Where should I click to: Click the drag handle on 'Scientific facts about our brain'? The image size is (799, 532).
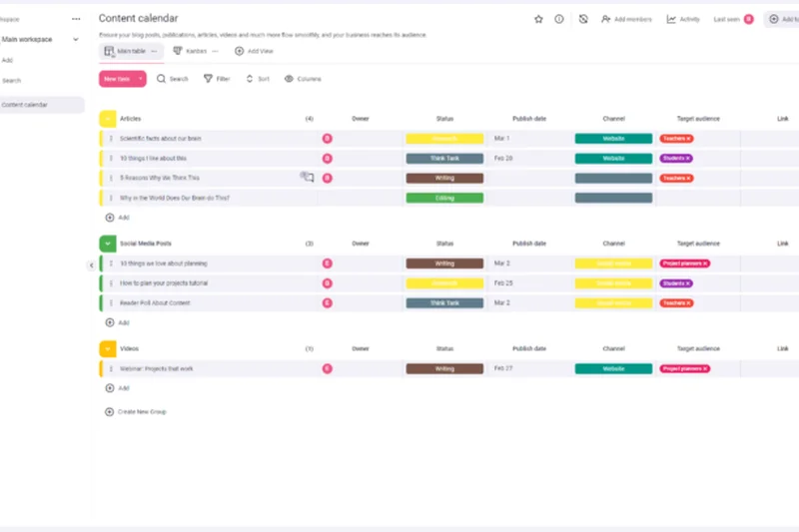coord(111,139)
